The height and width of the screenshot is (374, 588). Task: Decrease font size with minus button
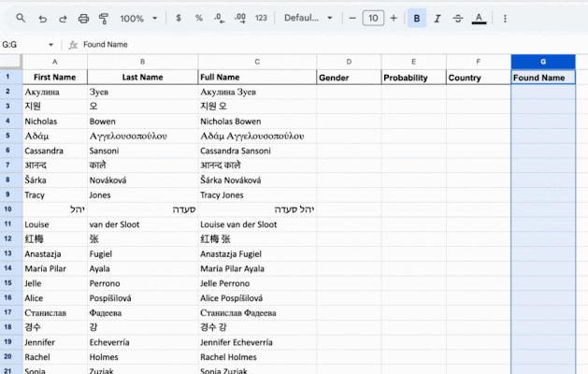click(352, 18)
